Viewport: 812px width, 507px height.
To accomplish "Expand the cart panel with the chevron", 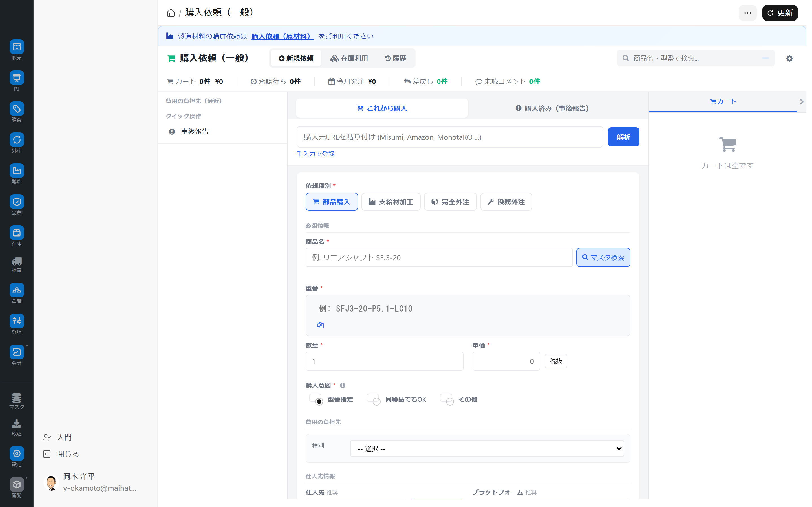I will coord(802,102).
